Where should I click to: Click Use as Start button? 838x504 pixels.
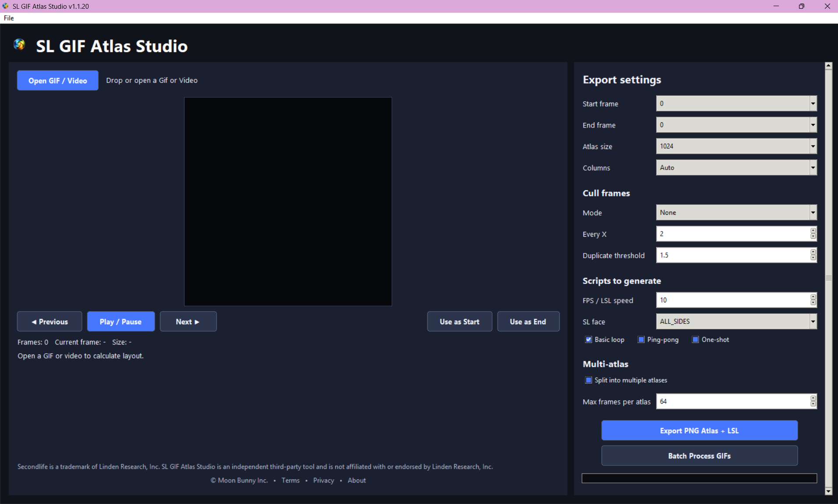pos(459,322)
